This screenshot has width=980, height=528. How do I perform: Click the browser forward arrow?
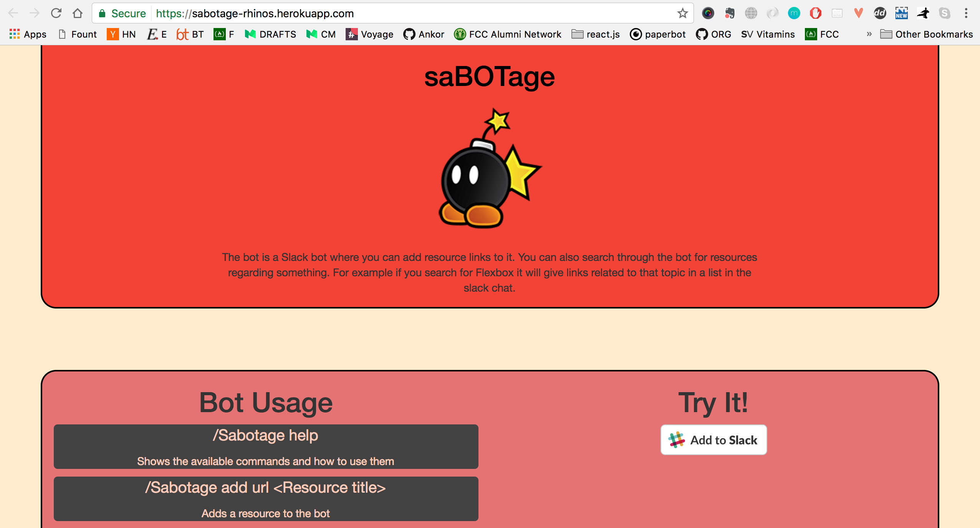[35, 13]
